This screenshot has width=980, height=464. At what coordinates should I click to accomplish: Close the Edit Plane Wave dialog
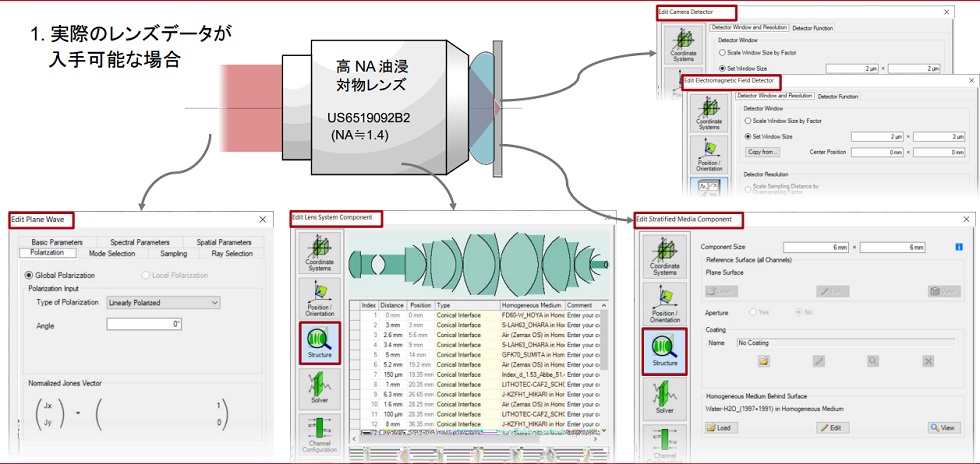pyautogui.click(x=262, y=219)
